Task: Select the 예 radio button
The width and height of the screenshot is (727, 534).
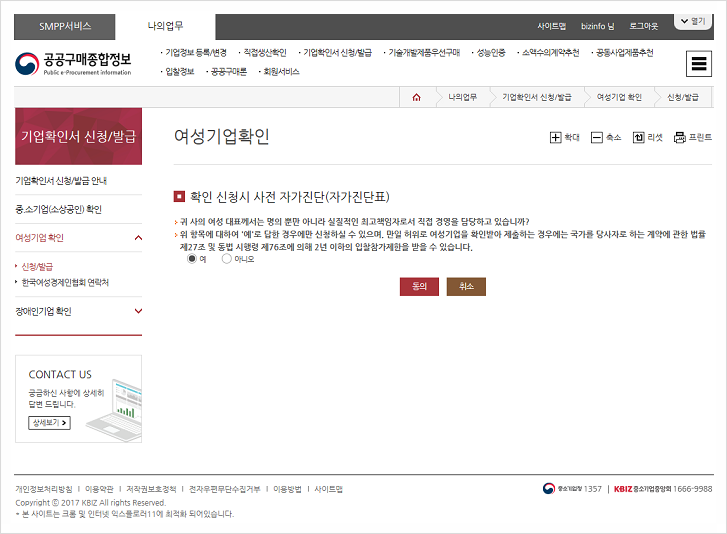Action: [191, 259]
